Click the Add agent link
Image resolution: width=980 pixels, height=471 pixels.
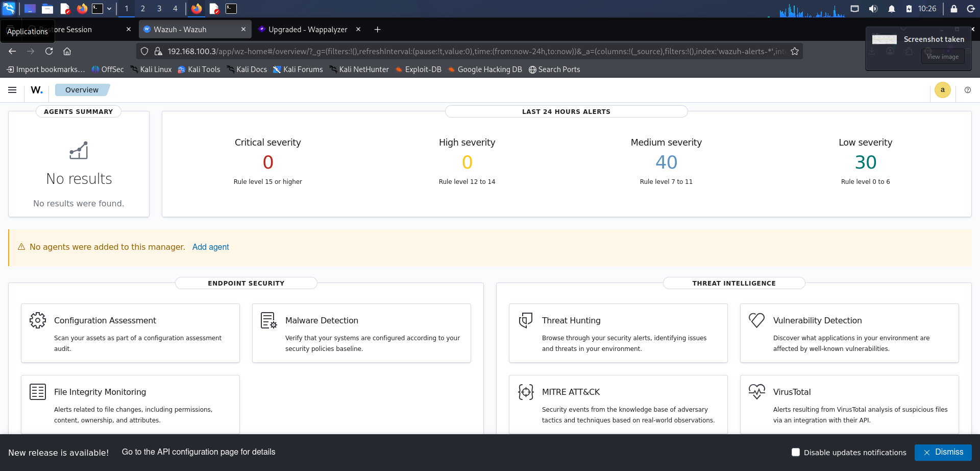click(x=210, y=247)
